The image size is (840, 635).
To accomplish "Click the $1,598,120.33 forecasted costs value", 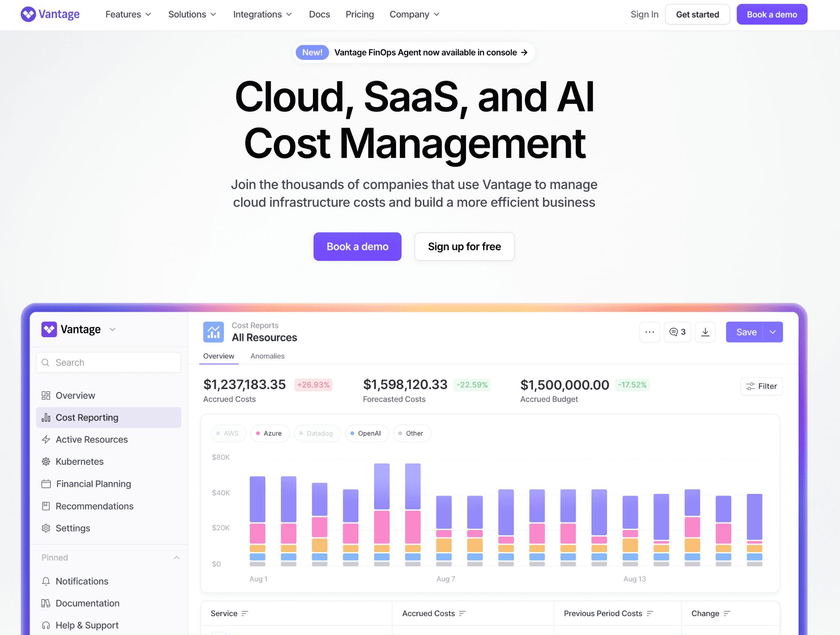I will pyautogui.click(x=405, y=384).
